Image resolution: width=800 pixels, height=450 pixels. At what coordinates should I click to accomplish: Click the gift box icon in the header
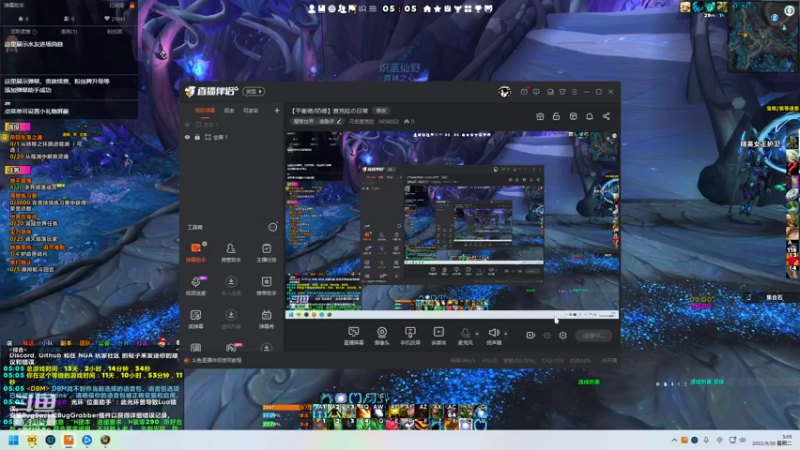(x=540, y=116)
